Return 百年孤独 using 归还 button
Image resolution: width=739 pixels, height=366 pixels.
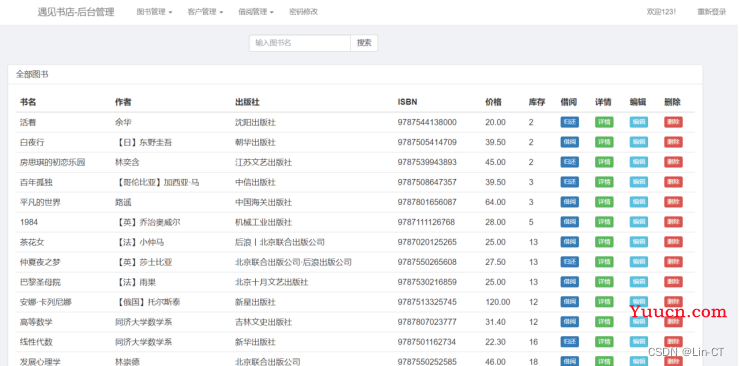570,182
